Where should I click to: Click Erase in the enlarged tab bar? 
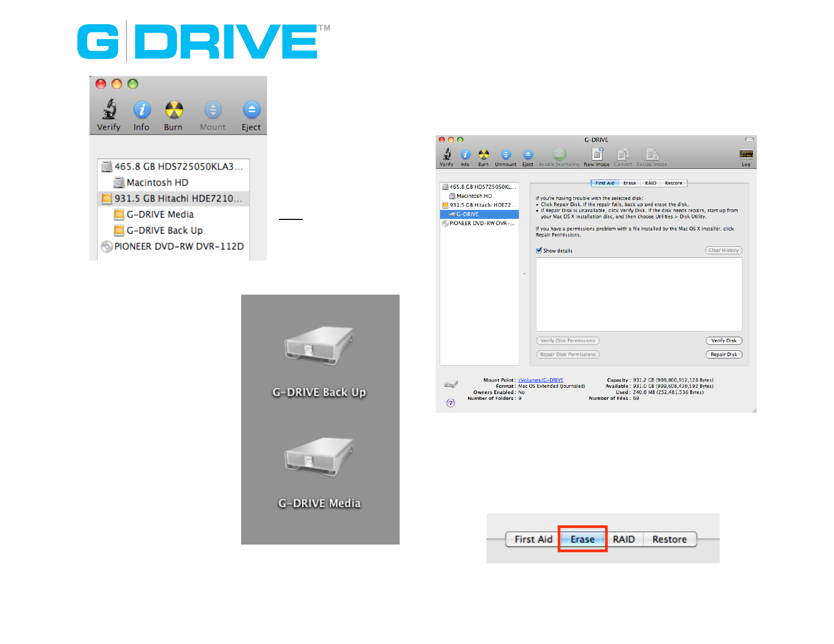tap(582, 539)
